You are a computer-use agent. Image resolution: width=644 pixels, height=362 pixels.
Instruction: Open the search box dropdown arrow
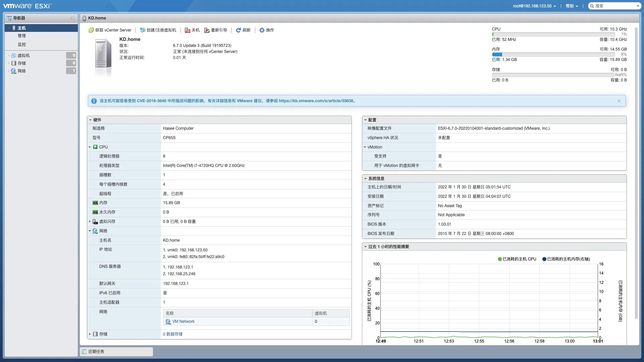pyautogui.click(x=638, y=6)
